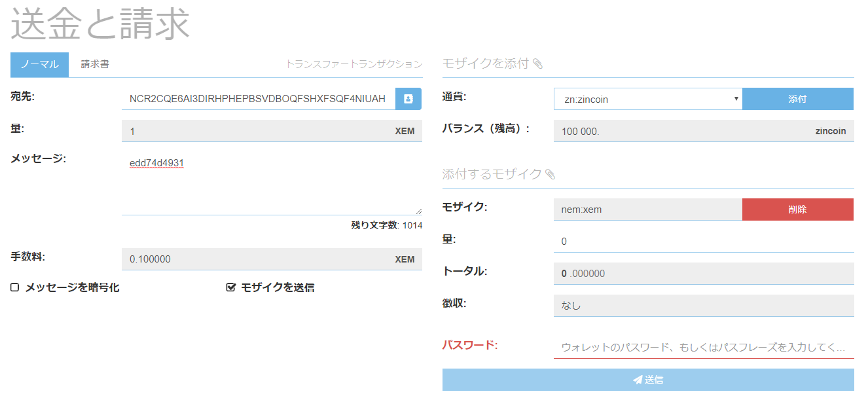Click the パスワード input field
This screenshot has width=868, height=400.
point(703,347)
